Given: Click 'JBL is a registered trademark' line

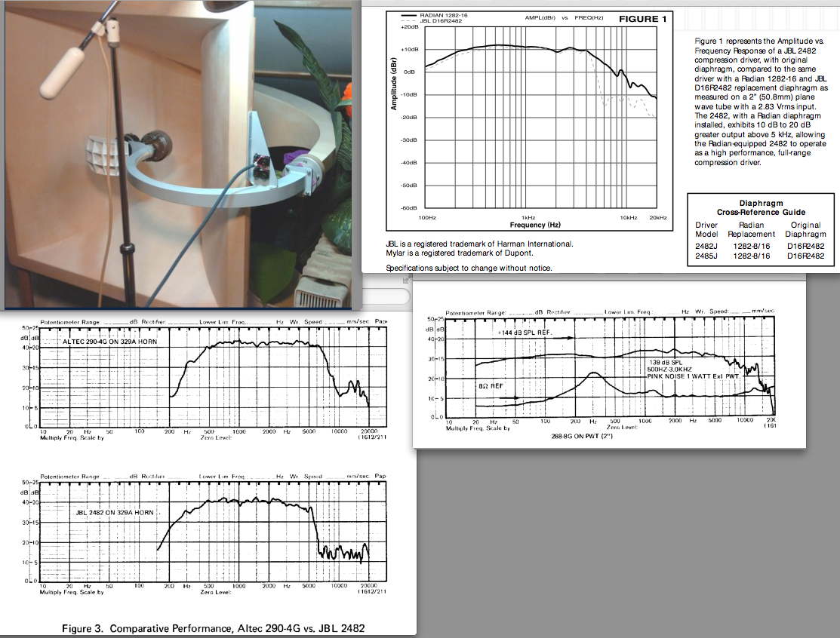Looking at the screenshot, I should [479, 244].
